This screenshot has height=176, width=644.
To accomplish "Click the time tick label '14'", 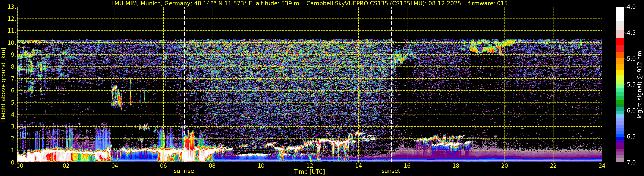I will tap(358, 166).
